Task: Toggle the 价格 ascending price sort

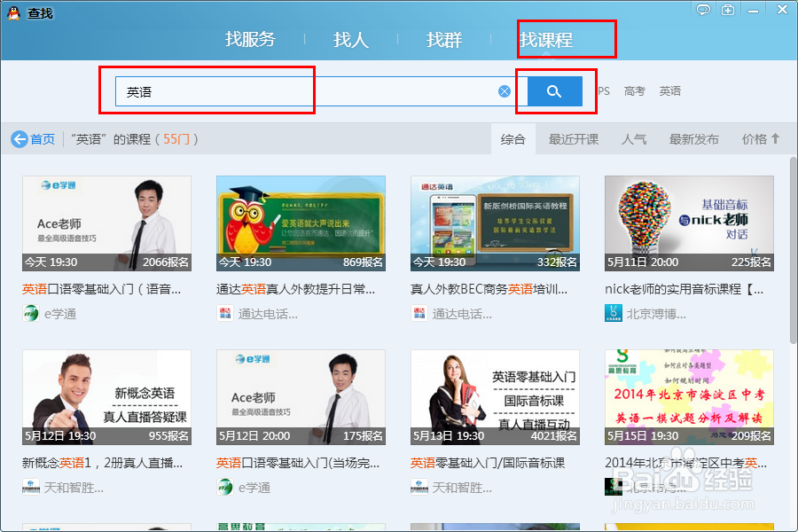Action: (x=761, y=139)
